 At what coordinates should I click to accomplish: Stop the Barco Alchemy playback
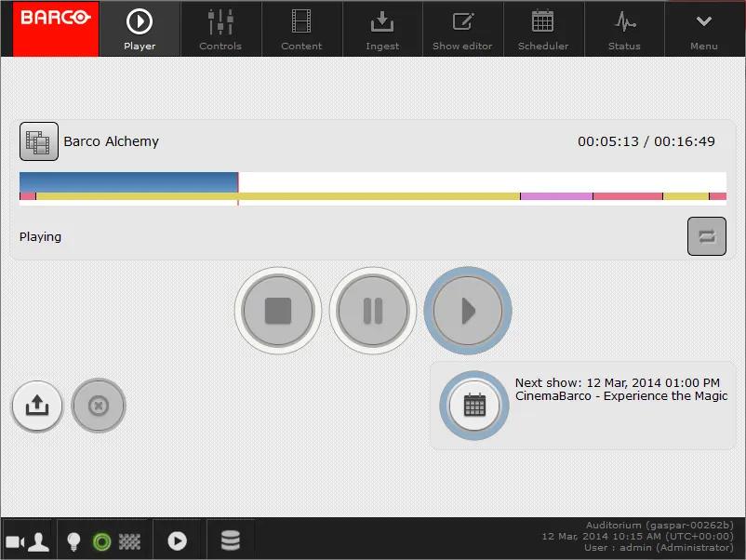click(278, 311)
